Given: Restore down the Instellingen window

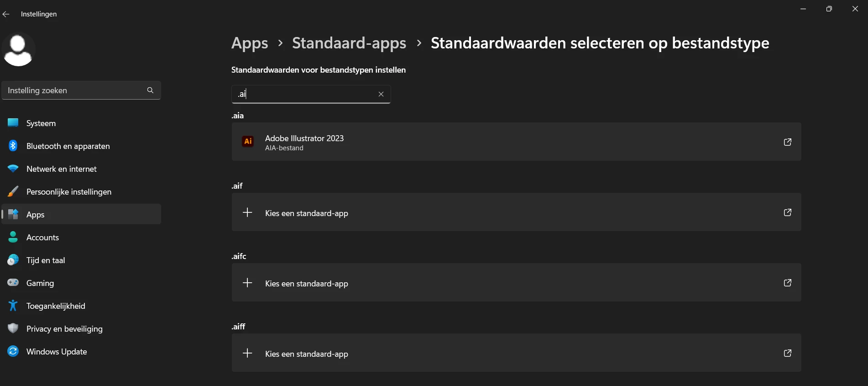Looking at the screenshot, I should click(x=829, y=9).
